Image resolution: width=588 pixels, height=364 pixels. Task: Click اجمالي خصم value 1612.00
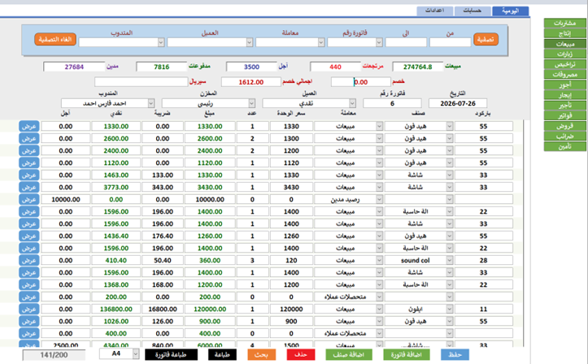click(x=250, y=82)
